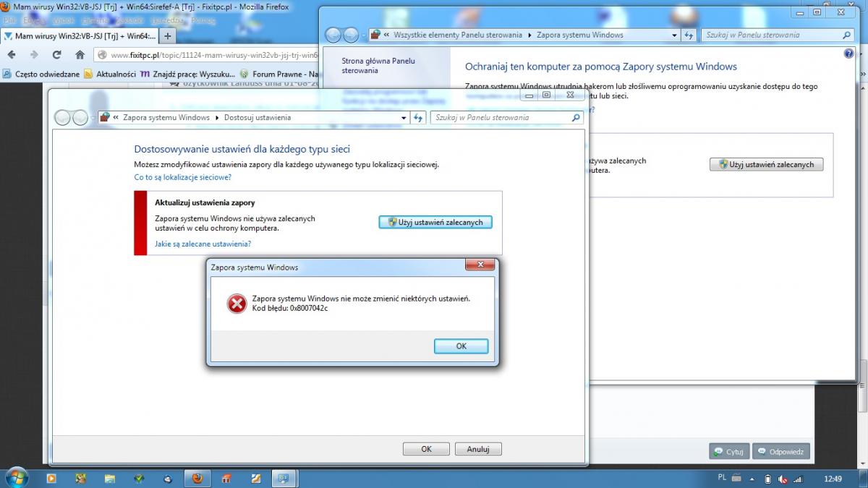Click the network signal tray icon
868x488 pixels.
(x=798, y=479)
